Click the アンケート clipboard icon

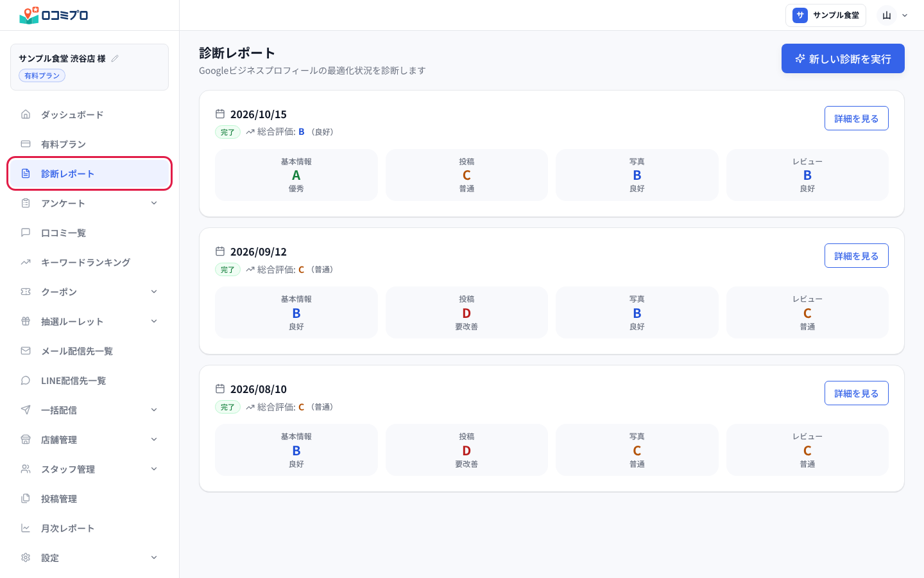(x=26, y=203)
